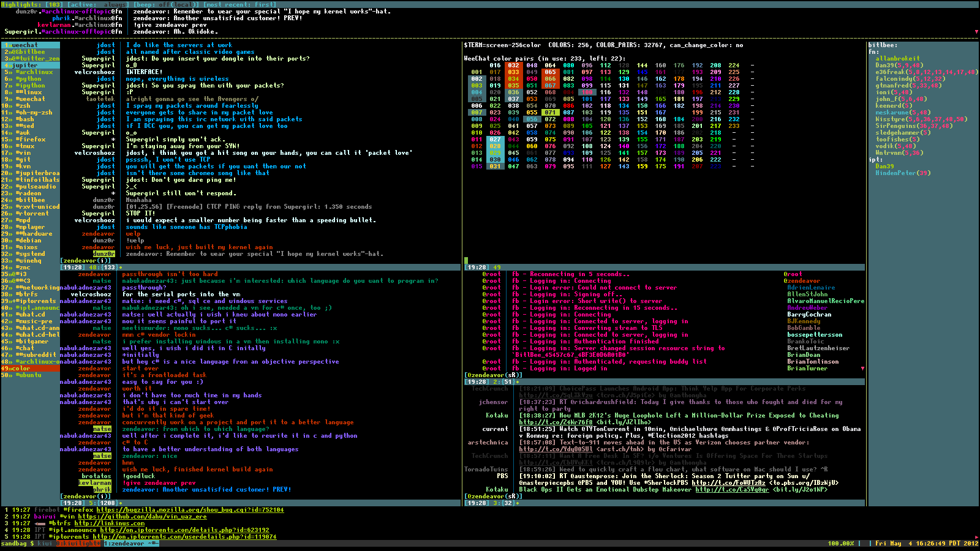Viewport: 980px width, 551px height.
Task: Click the 'beep: off(local)' status indicator
Action: pyautogui.click(x=166, y=5)
